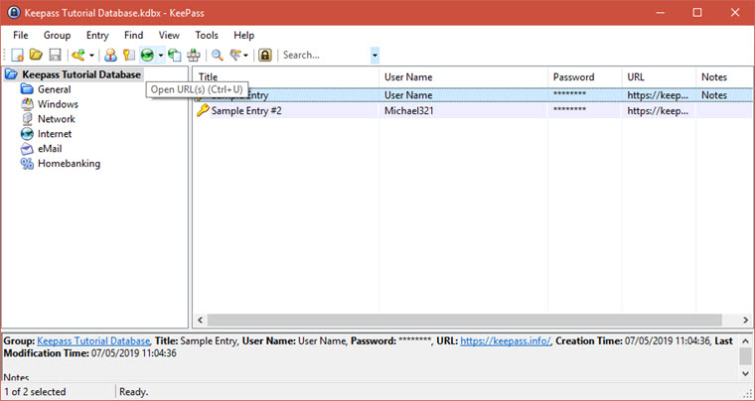This screenshot has width=755, height=401.
Task: Click into the Search field
Action: (x=325, y=55)
